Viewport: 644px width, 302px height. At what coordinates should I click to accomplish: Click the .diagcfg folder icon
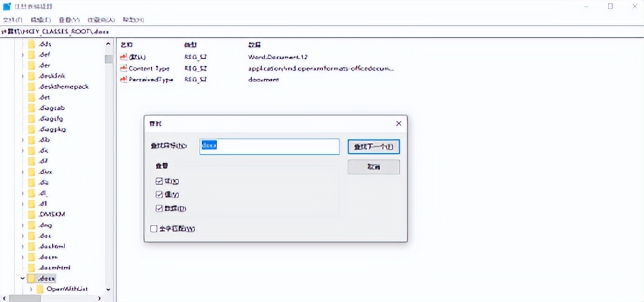[31, 118]
